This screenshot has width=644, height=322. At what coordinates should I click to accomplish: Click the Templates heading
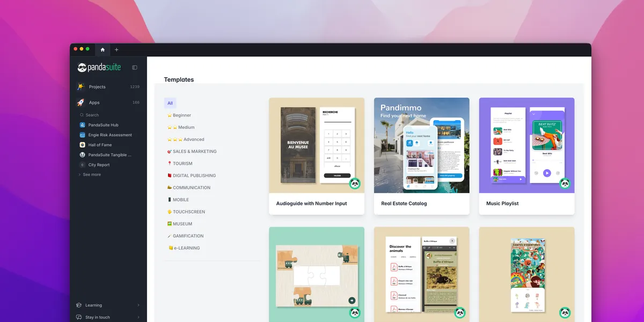coord(179,79)
